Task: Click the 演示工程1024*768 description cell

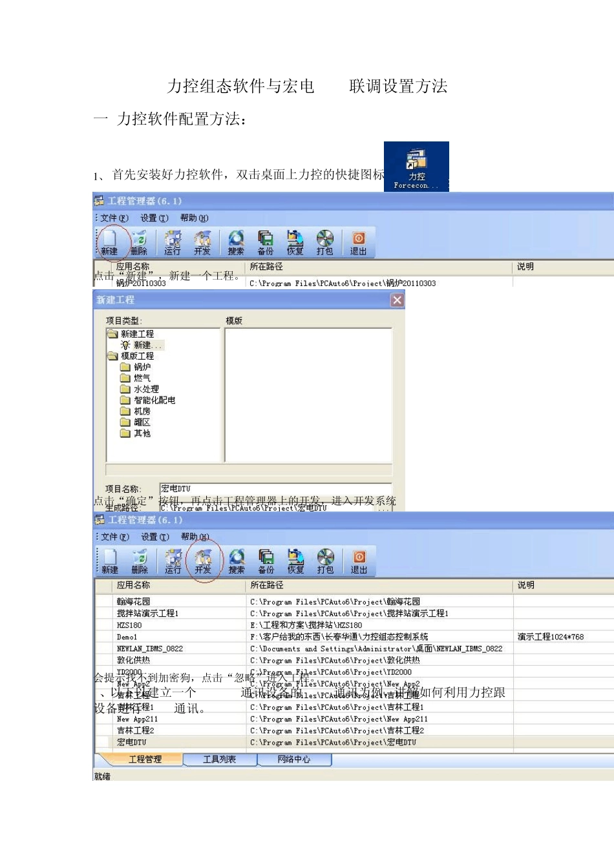Action: tap(551, 637)
